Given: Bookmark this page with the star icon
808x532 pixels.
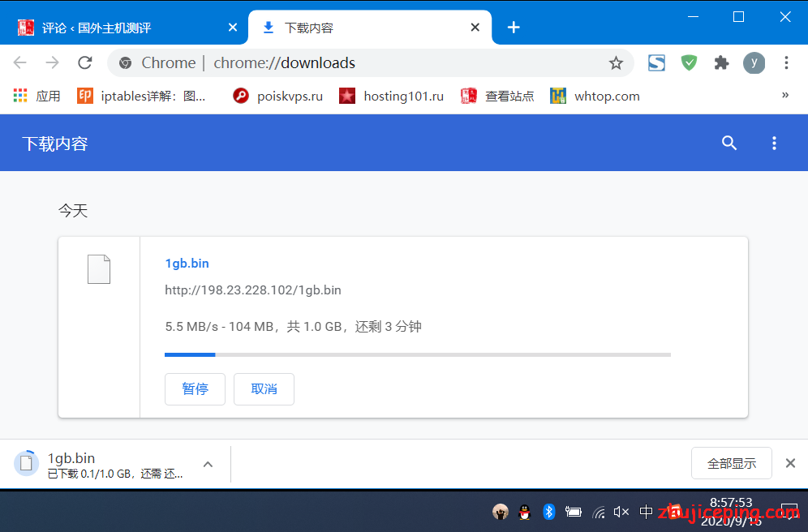Looking at the screenshot, I should pos(616,63).
